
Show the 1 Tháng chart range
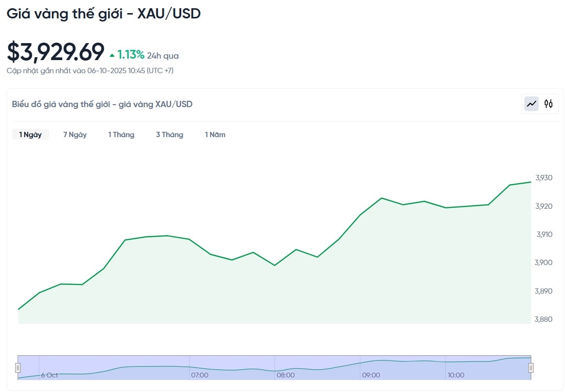[121, 135]
